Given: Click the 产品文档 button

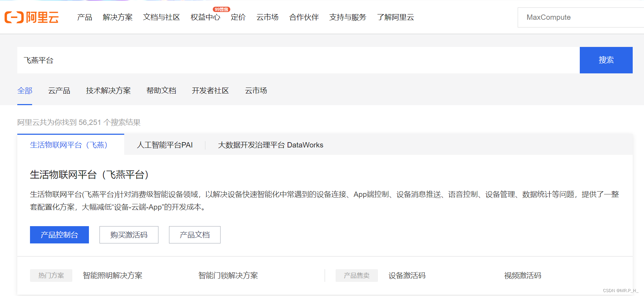Looking at the screenshot, I should pos(195,235).
